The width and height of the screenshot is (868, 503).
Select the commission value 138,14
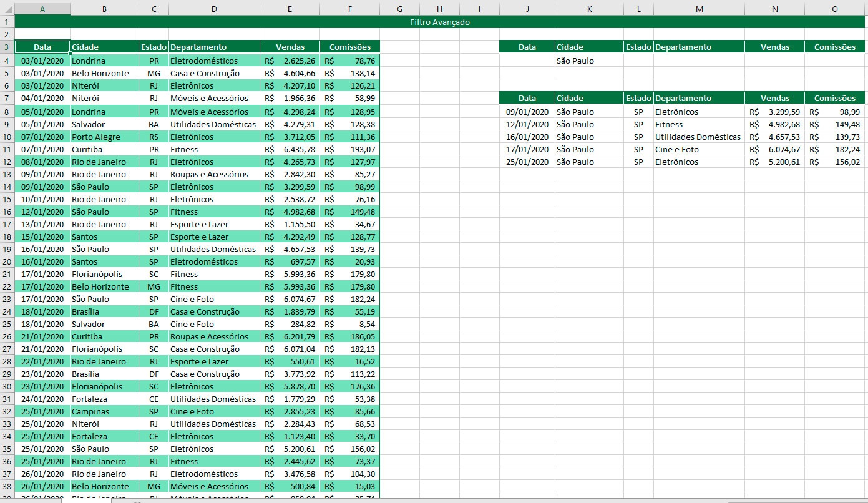pyautogui.click(x=349, y=73)
